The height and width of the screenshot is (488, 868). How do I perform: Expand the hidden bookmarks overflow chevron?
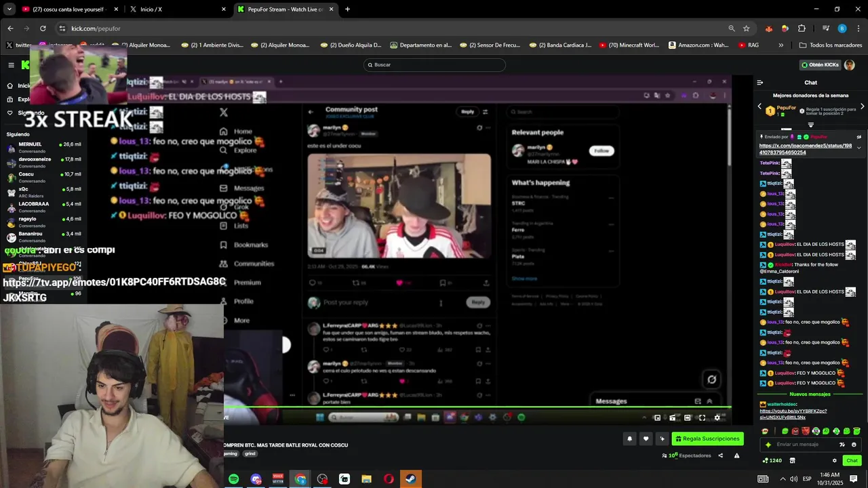point(781,45)
